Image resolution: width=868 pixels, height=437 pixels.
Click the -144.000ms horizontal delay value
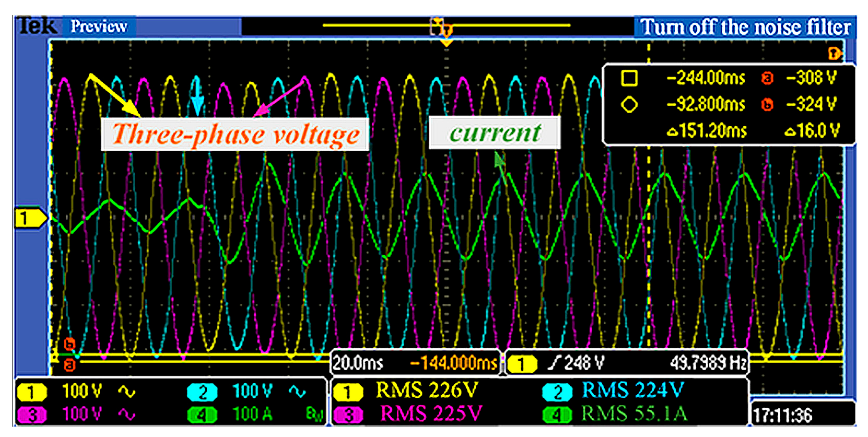tap(453, 364)
